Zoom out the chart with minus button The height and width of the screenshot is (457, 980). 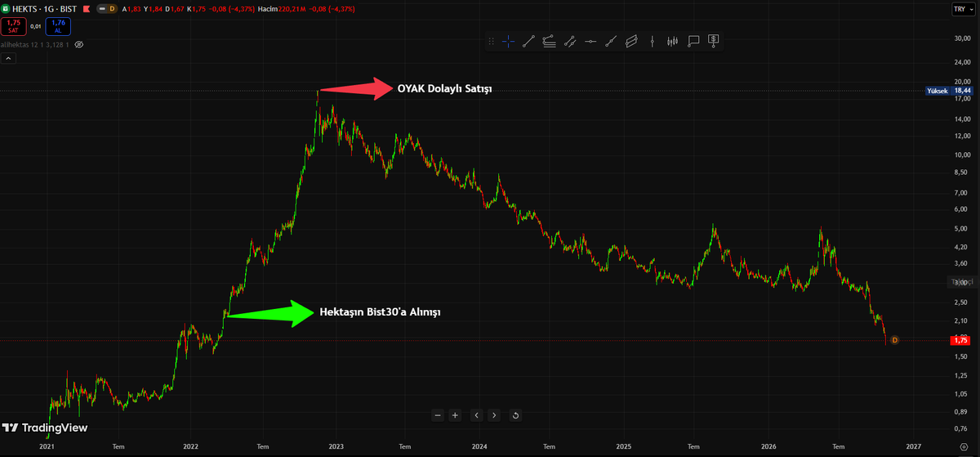pyautogui.click(x=438, y=415)
